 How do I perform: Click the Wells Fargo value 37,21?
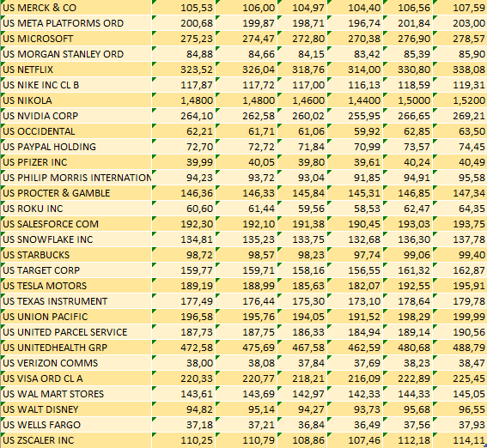point(247,425)
